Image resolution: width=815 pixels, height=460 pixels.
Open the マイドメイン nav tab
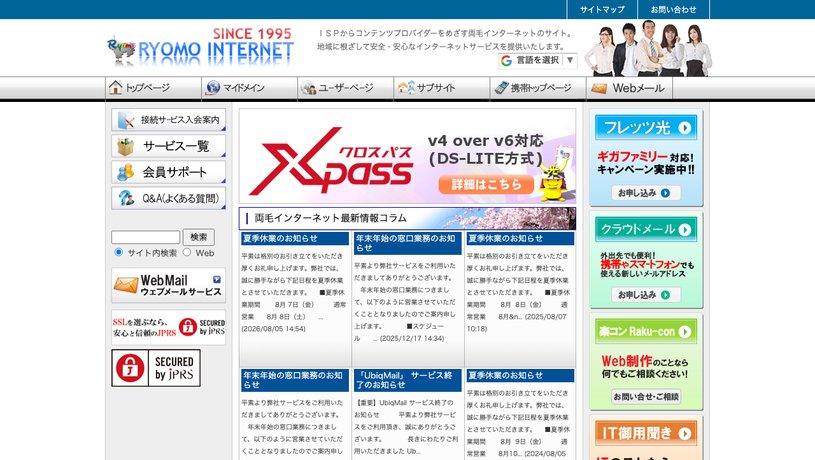[249, 88]
